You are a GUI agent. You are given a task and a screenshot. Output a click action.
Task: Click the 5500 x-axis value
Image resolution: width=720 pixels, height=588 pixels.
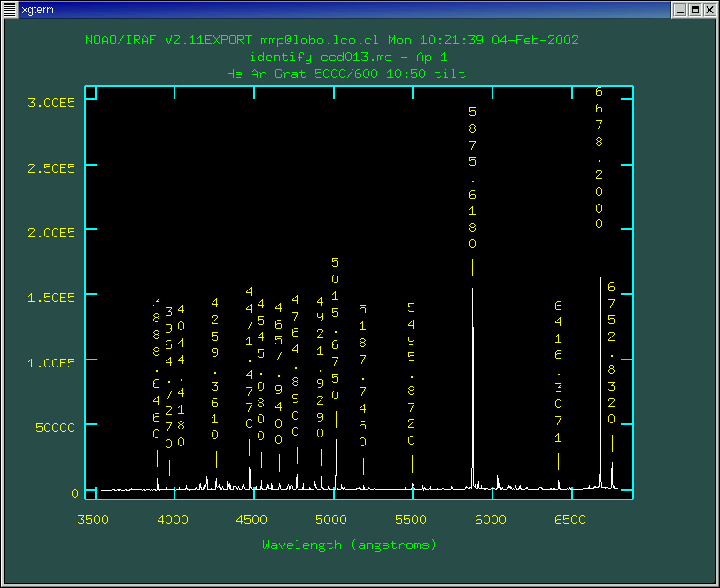point(411,520)
